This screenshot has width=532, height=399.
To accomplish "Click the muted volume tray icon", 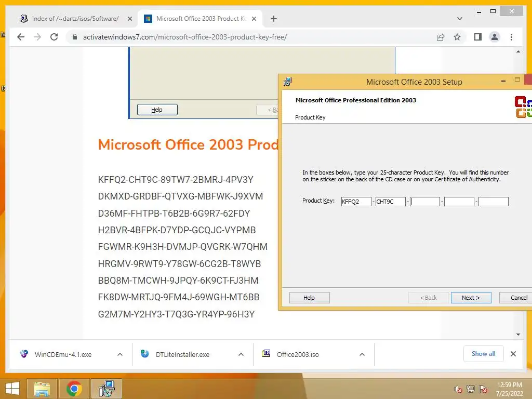I will [458, 389].
